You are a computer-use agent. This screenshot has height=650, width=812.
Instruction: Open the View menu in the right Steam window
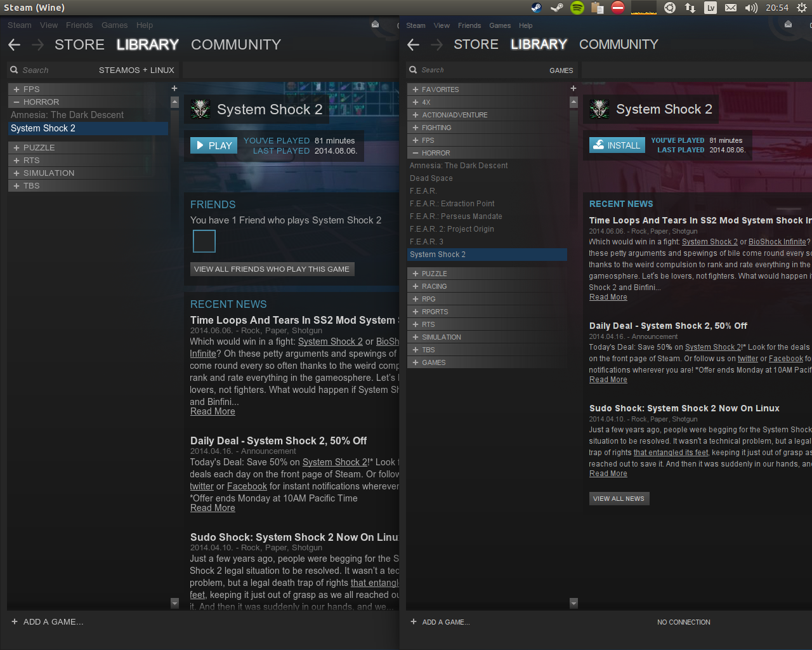pyautogui.click(x=442, y=25)
